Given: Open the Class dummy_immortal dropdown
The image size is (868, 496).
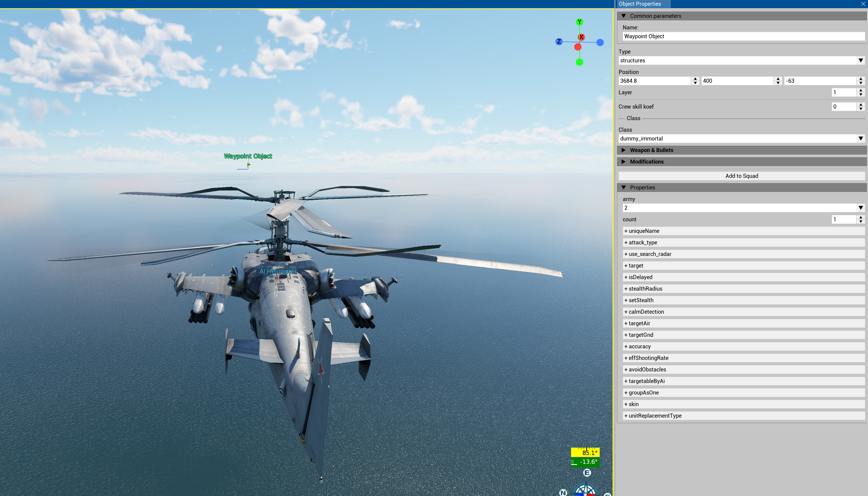Looking at the screenshot, I should (x=861, y=139).
